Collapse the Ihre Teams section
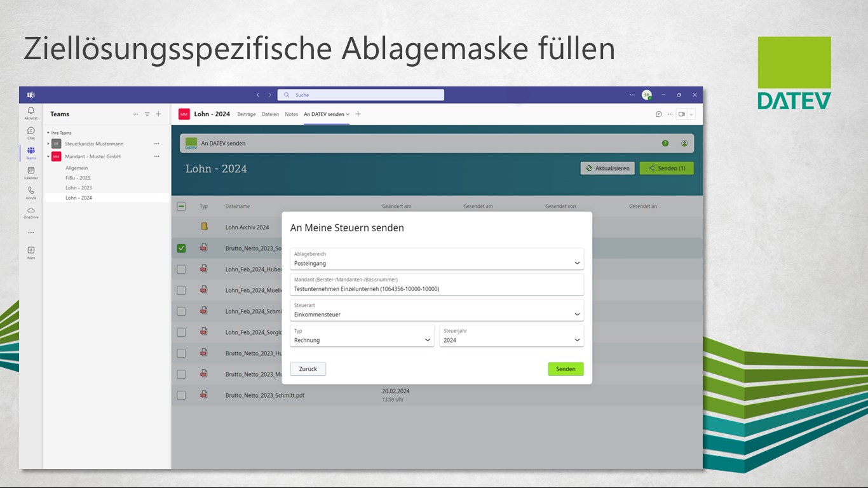868x488 pixels. 48,133
